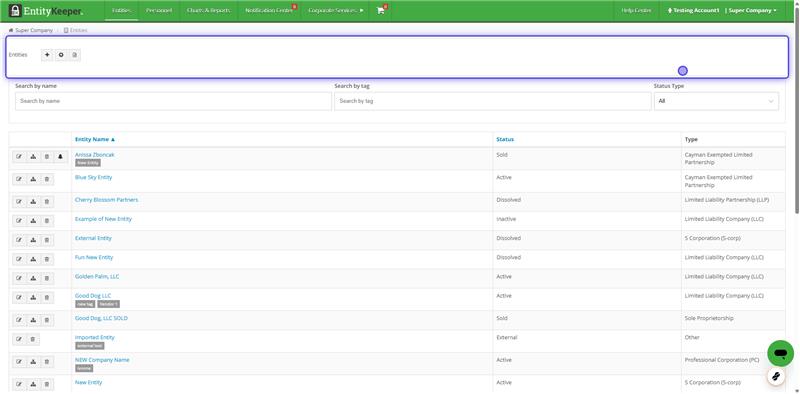Sort by Status column header

pos(505,139)
